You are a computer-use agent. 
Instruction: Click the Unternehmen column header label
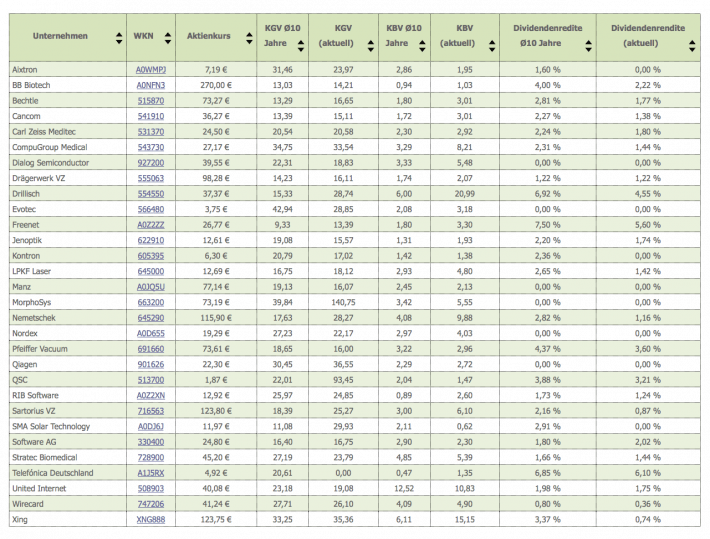coord(60,36)
